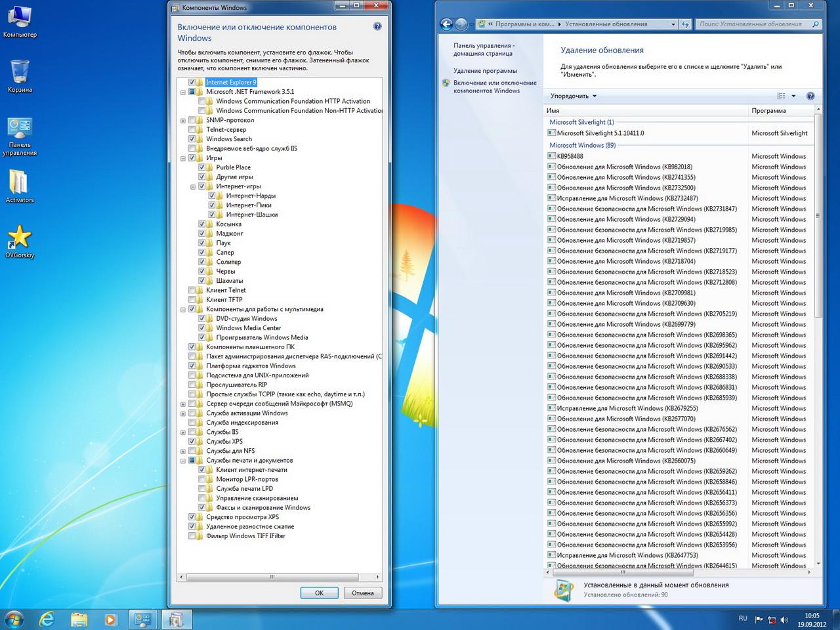Image resolution: width=840 pixels, height=630 pixels.
Task: Launch Internet Explorer from the taskbar
Action: pos(47,619)
